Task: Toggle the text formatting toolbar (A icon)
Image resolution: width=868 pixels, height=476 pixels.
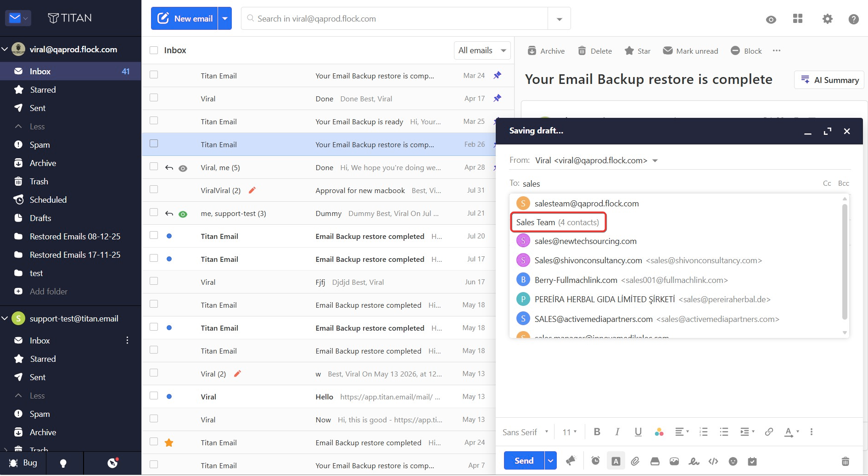Action: pyautogui.click(x=616, y=461)
